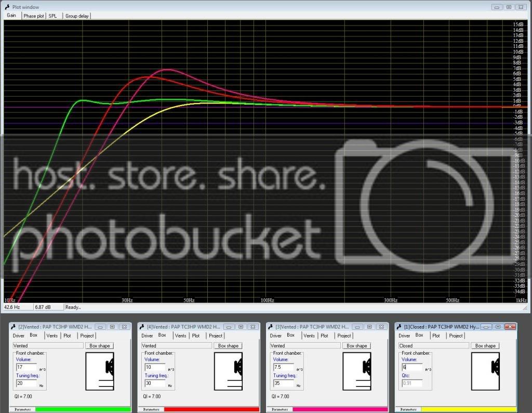Minimize the [4]Vented window
The width and height of the screenshot is (532, 413).
(x=229, y=327)
